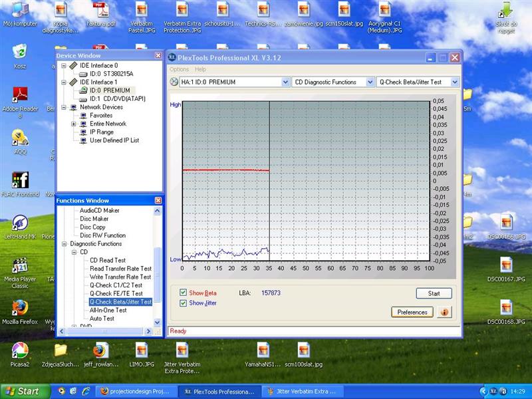Collapse the IDE Interface 1 node

point(64,82)
